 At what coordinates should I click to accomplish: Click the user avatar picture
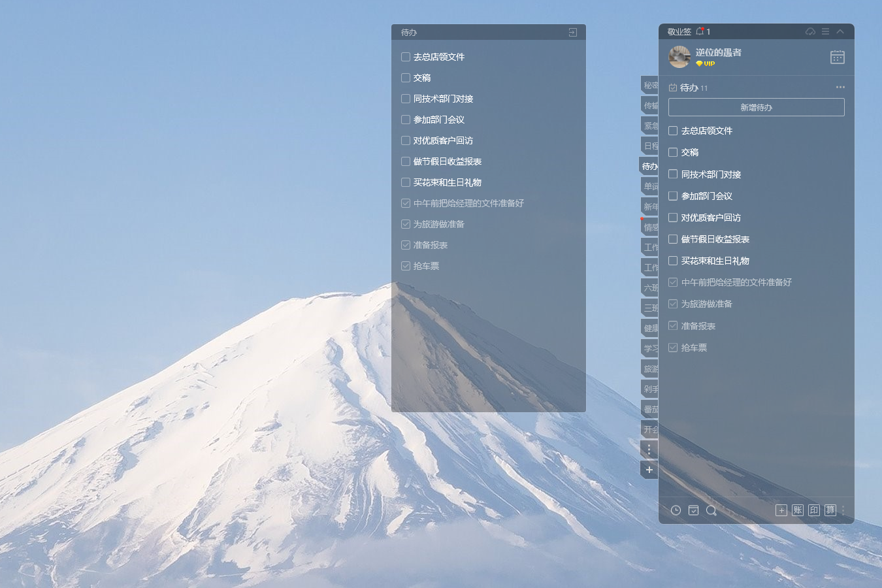pyautogui.click(x=679, y=57)
